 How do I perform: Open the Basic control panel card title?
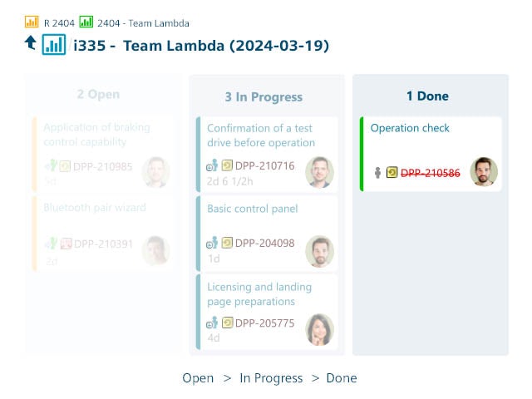[x=252, y=209]
